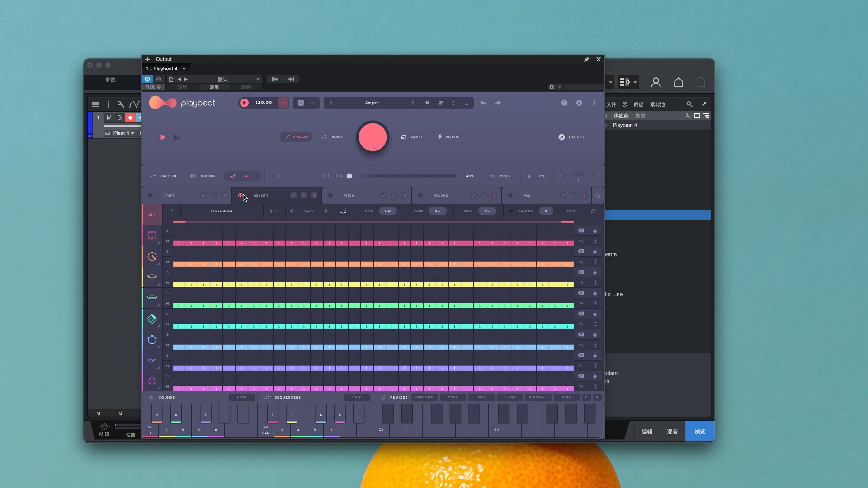The height and width of the screenshot is (488, 868).
Task: Click the piano keys MIDI icon
Action: tap(177, 137)
